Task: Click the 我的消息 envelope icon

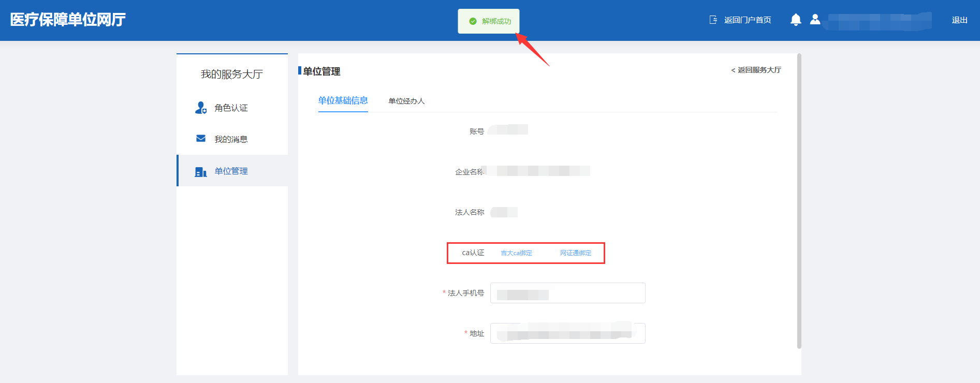Action: 201,139
